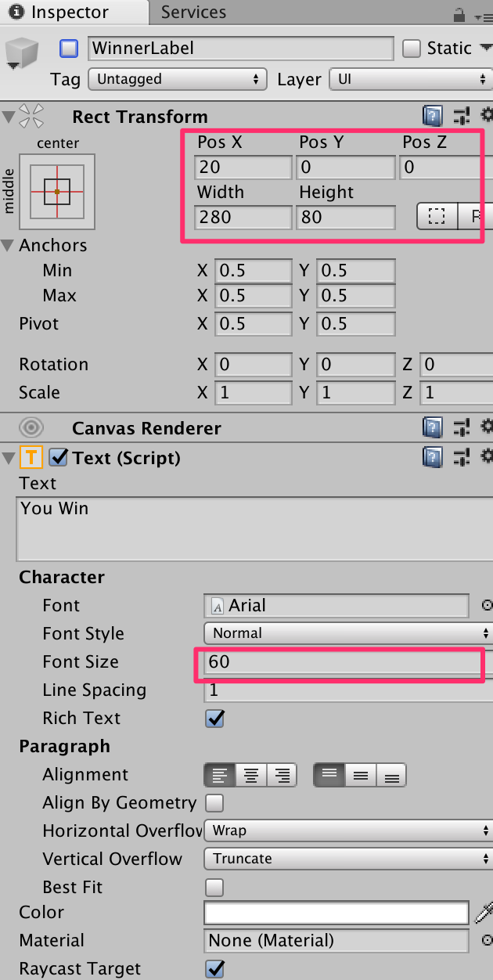Screen dimensions: 493x980
Task: Open the Tag dropdown showing Untagged
Action: click(178, 79)
